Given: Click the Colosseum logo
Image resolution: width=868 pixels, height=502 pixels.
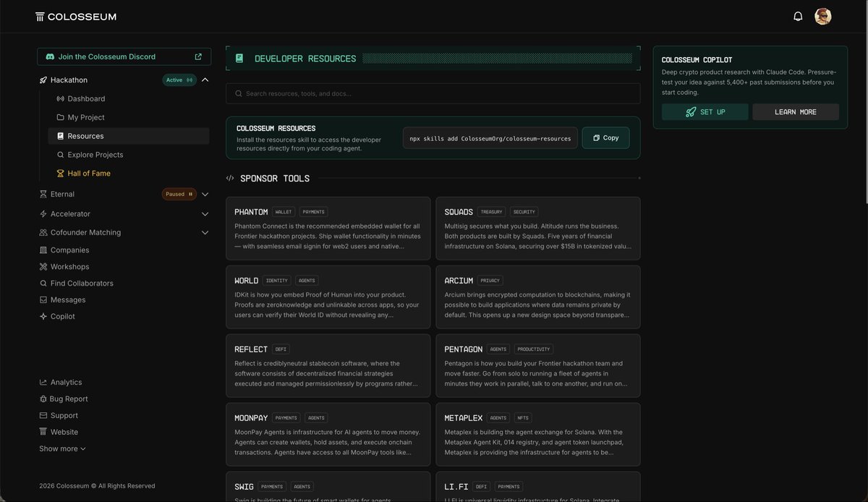Looking at the screenshot, I should coord(76,16).
